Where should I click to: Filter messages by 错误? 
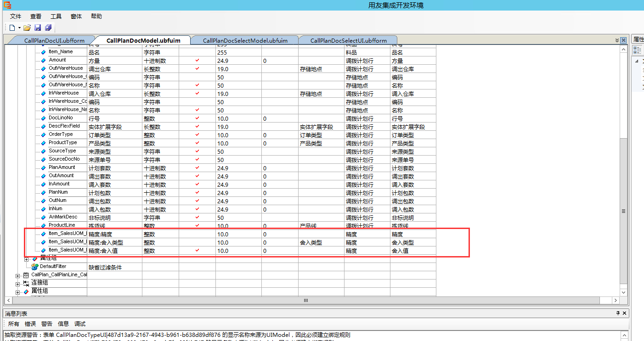(30, 324)
